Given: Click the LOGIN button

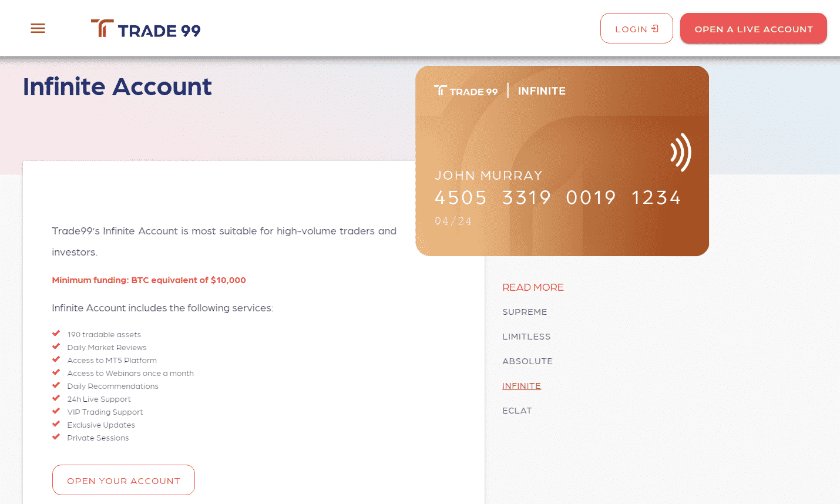Looking at the screenshot, I should coord(637,28).
